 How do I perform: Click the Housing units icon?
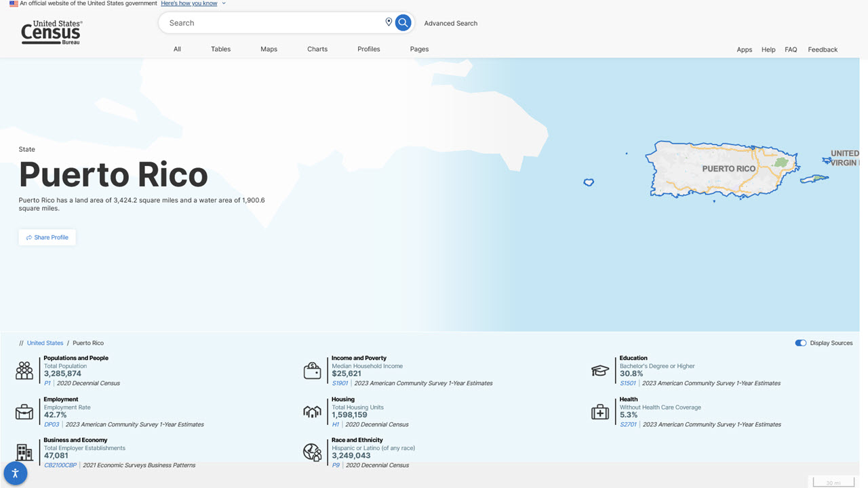pos(312,411)
